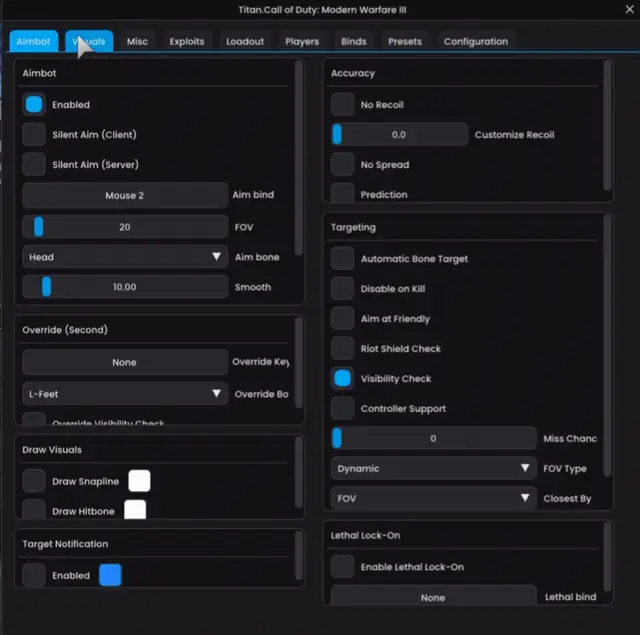Open the Players tab
Image resolution: width=640 pixels, height=635 pixels.
[302, 41]
